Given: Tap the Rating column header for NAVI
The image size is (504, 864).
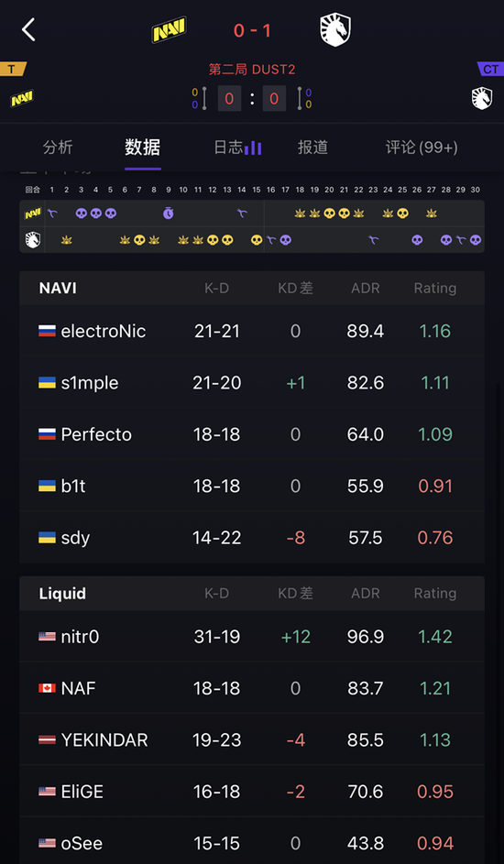Looking at the screenshot, I should coord(435,289).
